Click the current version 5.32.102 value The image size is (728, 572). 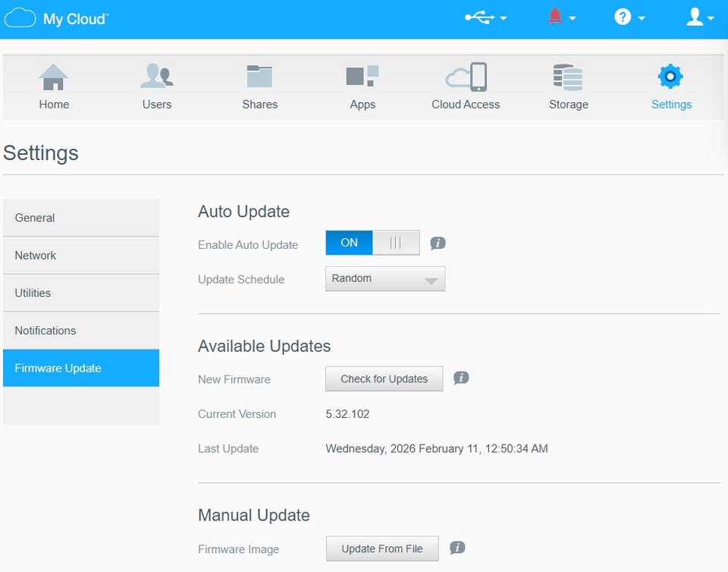(347, 414)
